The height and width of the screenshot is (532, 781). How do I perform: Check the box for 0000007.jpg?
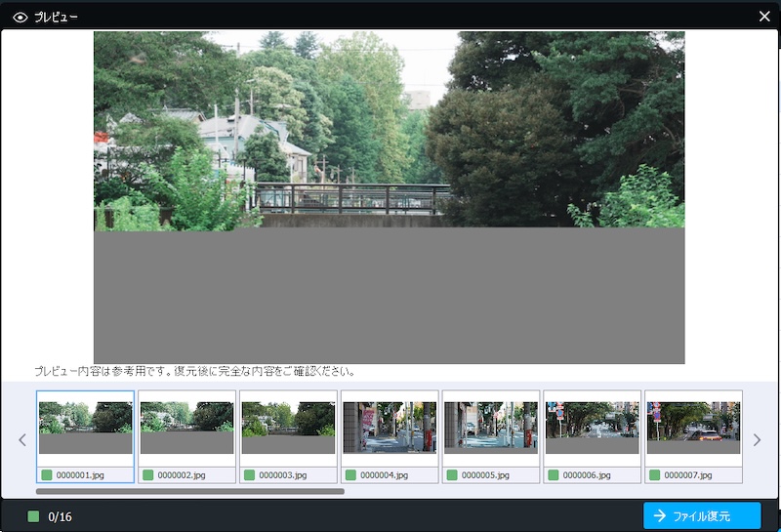(x=655, y=475)
